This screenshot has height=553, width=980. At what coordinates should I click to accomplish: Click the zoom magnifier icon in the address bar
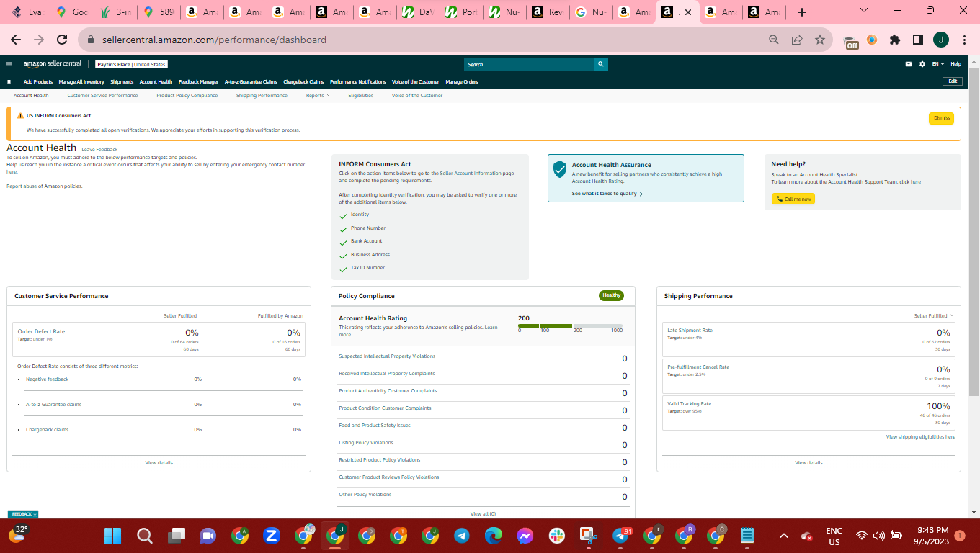(x=774, y=40)
